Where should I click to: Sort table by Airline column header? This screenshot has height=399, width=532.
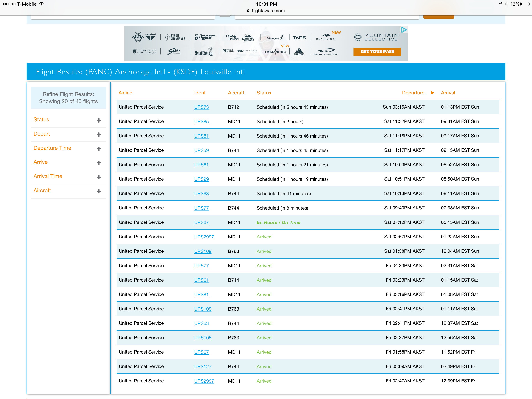(125, 93)
